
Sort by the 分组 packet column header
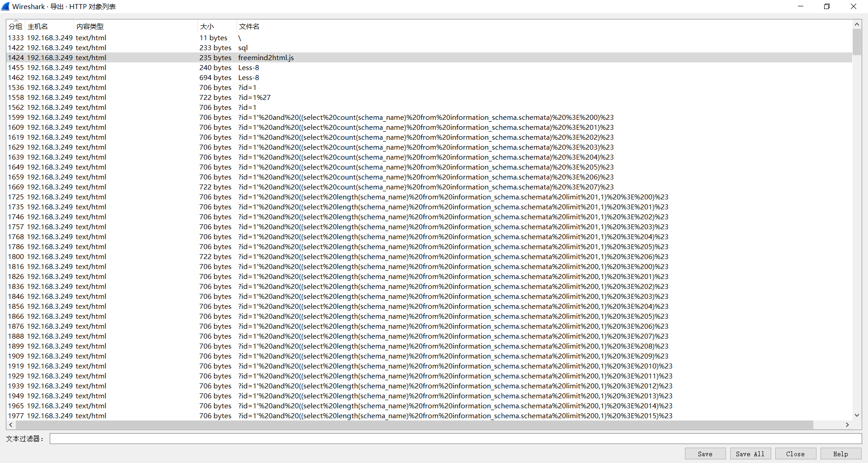click(15, 26)
